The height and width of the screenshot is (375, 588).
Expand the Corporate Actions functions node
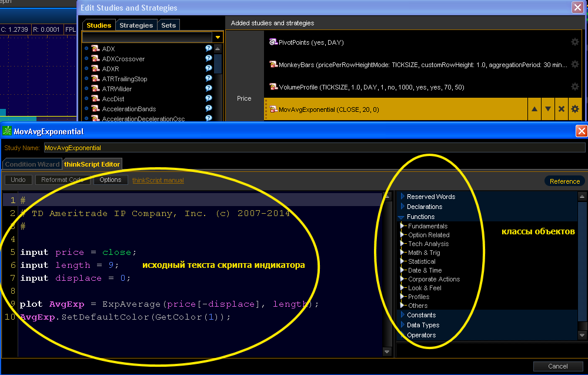pos(403,278)
